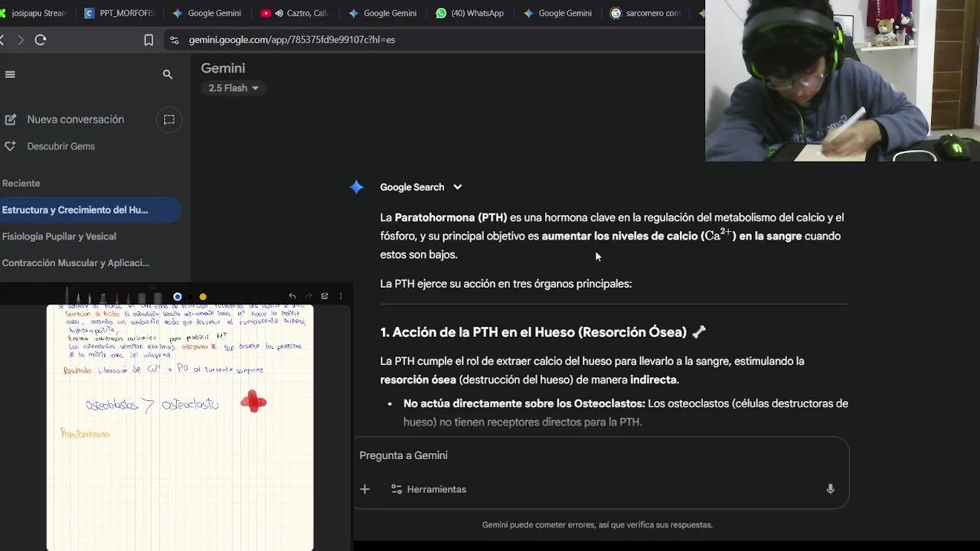Click the Herramientas button
This screenshot has height=551, width=980.
pyautogui.click(x=429, y=489)
